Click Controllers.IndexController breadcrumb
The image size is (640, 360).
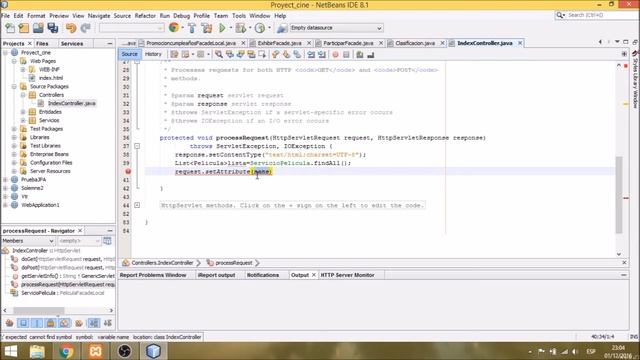(x=162, y=263)
